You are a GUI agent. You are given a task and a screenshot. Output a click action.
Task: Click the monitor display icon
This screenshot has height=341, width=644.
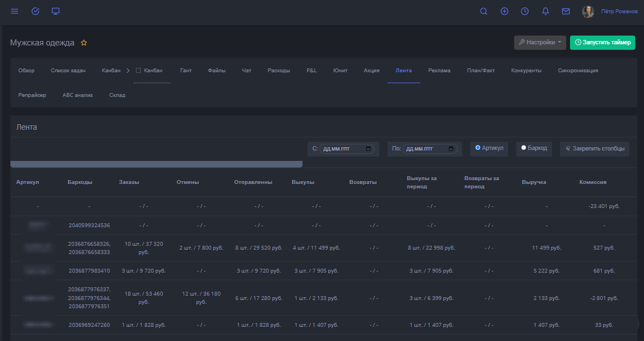(55, 11)
